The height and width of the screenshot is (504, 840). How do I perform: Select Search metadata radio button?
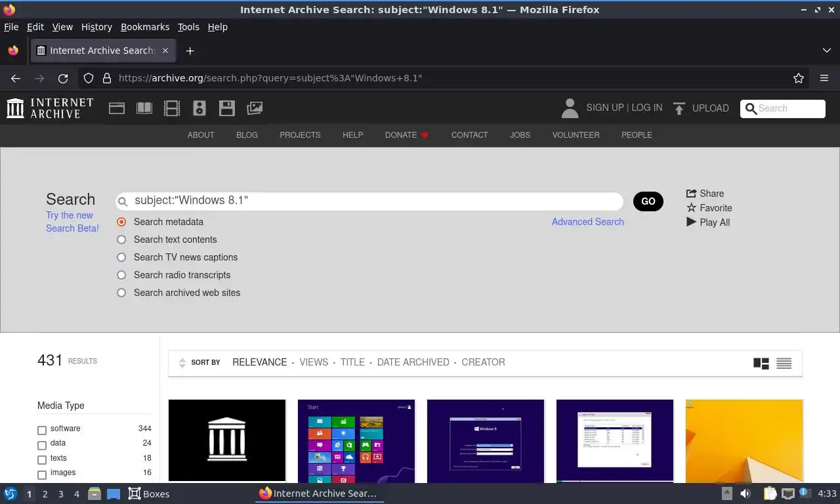pyautogui.click(x=121, y=222)
